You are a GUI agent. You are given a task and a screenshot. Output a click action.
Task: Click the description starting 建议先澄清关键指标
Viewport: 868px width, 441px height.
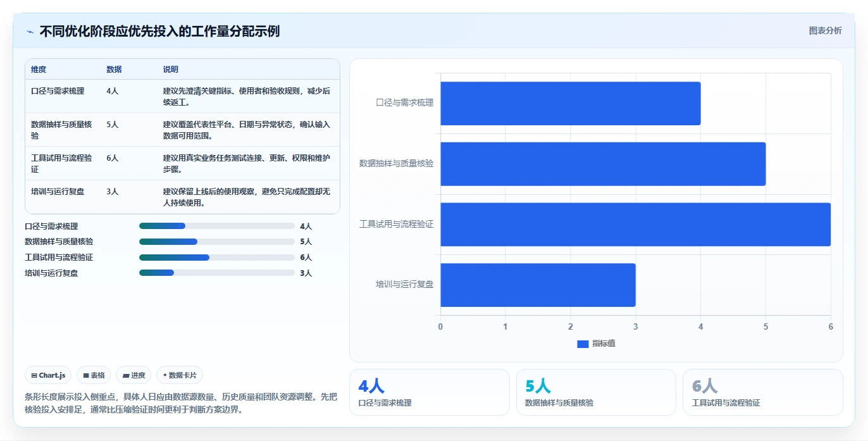tap(247, 96)
